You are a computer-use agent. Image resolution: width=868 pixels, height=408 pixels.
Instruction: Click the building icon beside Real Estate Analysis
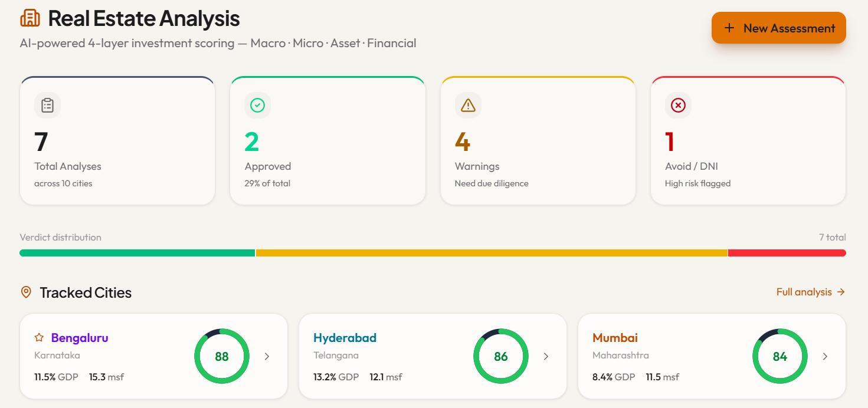tap(30, 18)
